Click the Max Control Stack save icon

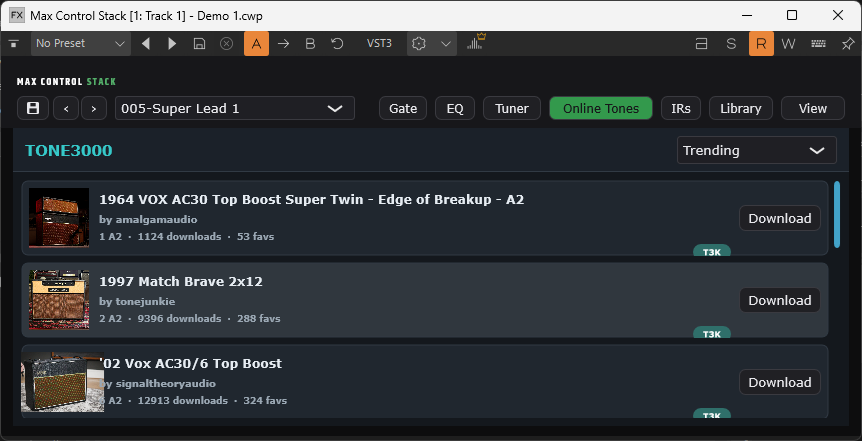[33, 108]
